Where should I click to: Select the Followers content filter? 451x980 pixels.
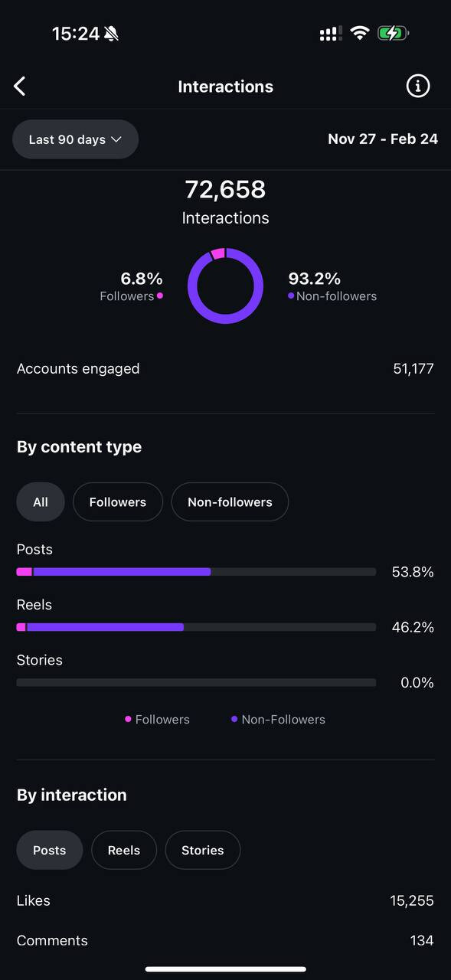[118, 502]
